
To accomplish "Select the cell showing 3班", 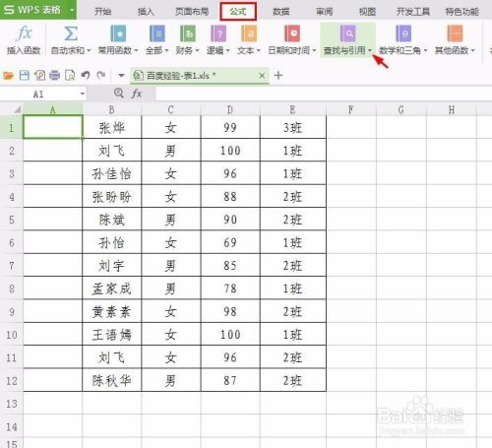I will [293, 127].
